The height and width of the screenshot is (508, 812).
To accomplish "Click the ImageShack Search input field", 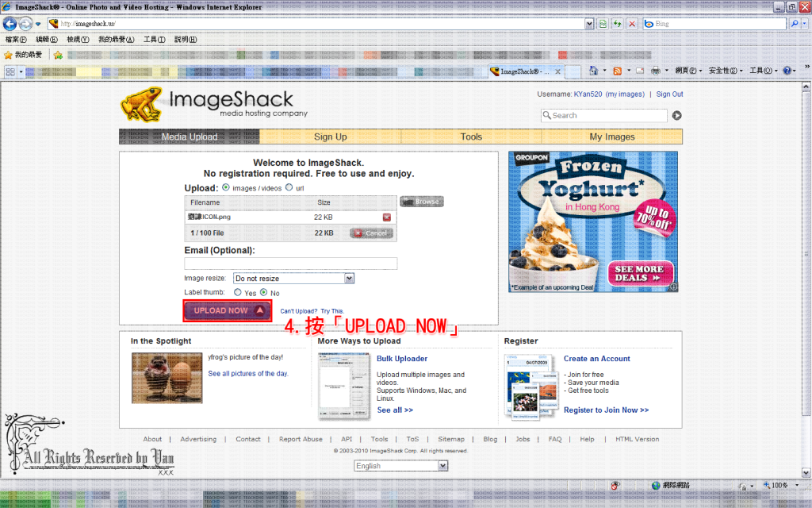I will pyautogui.click(x=604, y=116).
